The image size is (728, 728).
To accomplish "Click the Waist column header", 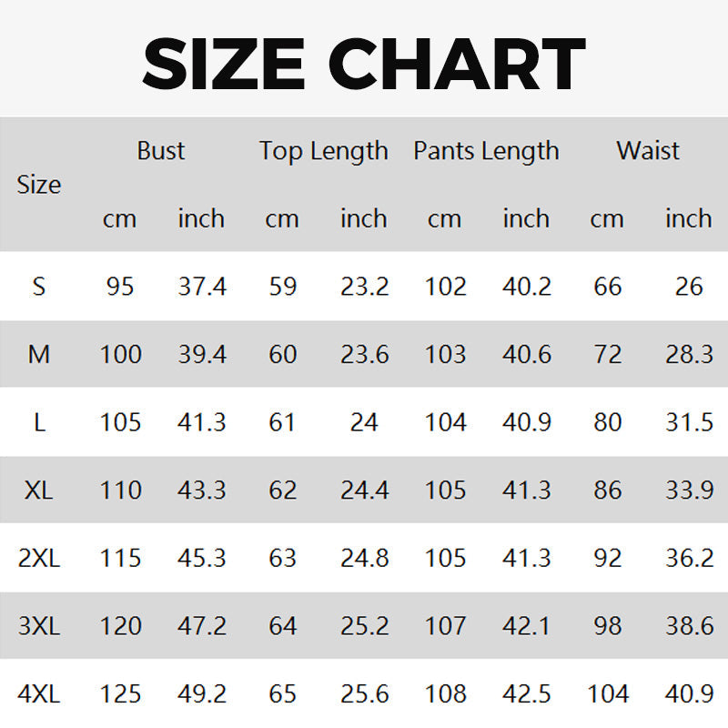I will coord(648,150).
